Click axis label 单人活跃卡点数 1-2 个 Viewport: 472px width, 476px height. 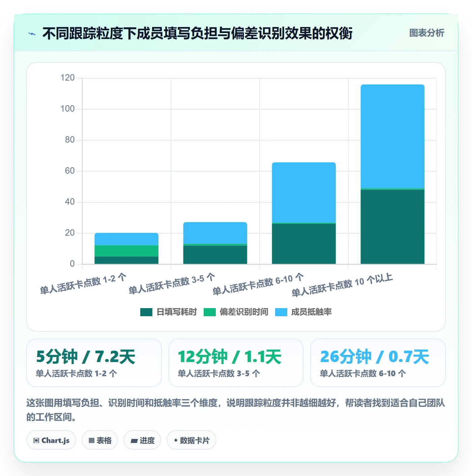point(83,284)
